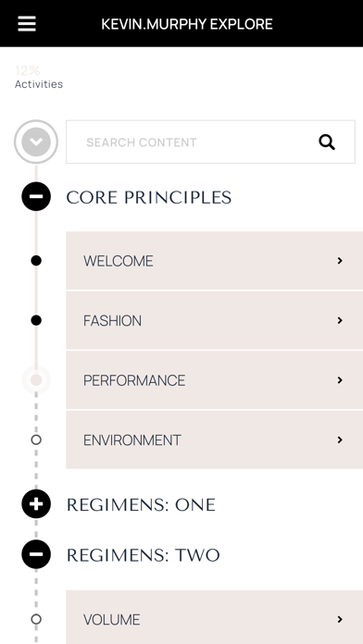Click the Core Principles heading
The width and height of the screenshot is (363, 644).
149,198
